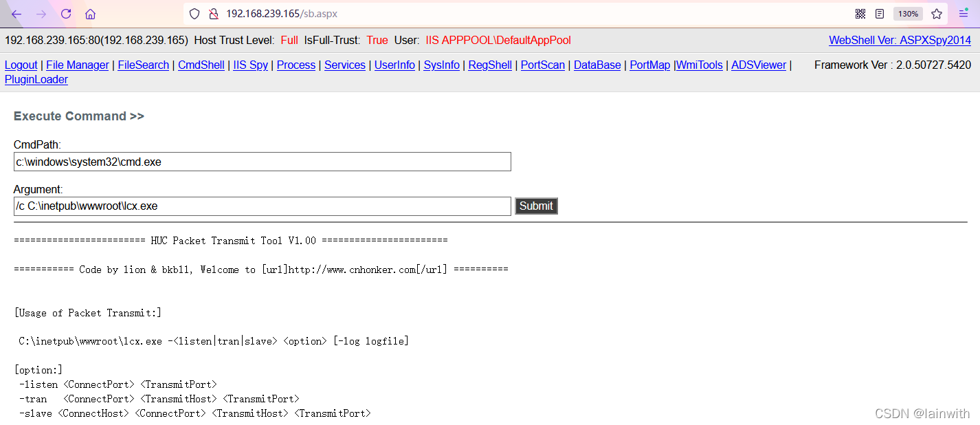This screenshot has width=980, height=425.
Task: Open CmdShell
Action: coord(201,65)
